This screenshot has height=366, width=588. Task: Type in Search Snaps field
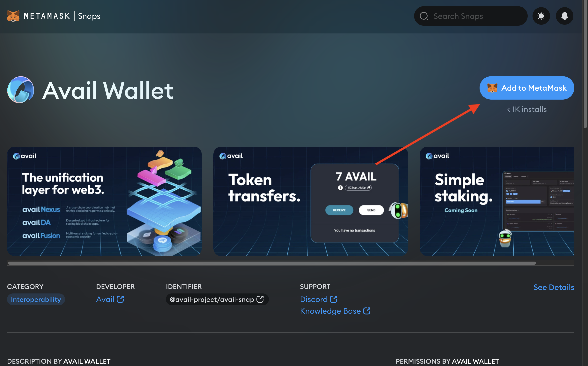point(475,16)
